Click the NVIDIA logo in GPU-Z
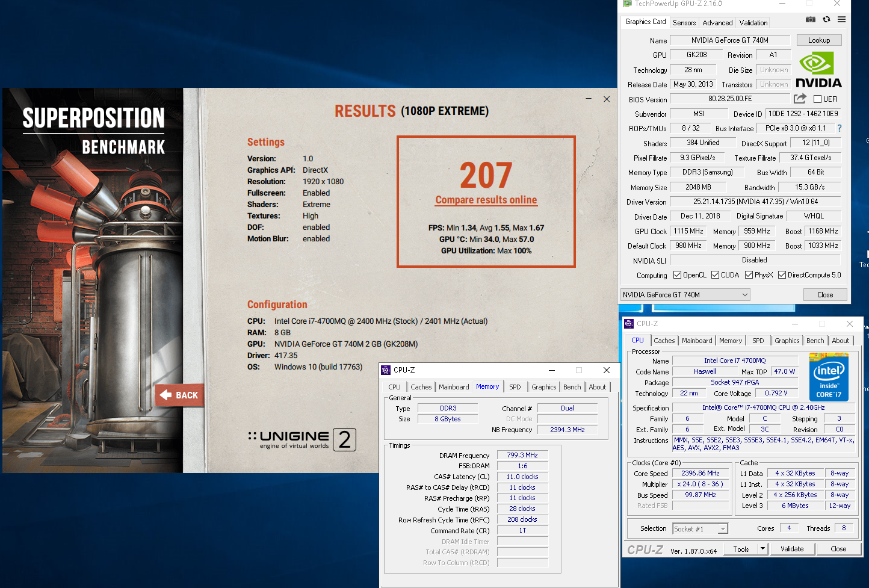The width and height of the screenshot is (869, 588). tap(818, 70)
